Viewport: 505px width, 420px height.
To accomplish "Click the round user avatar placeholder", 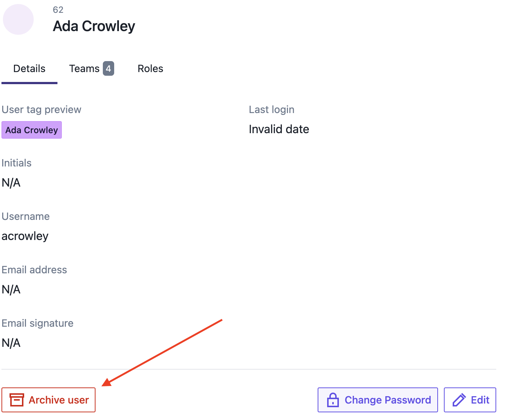I will coord(18,19).
